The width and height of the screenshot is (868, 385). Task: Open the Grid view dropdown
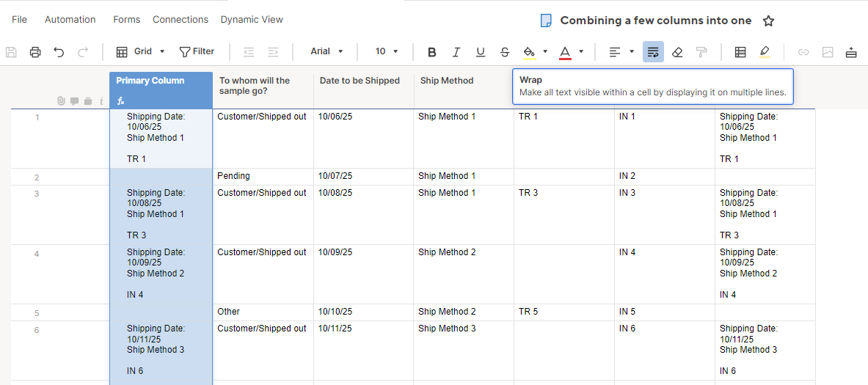[x=142, y=51]
